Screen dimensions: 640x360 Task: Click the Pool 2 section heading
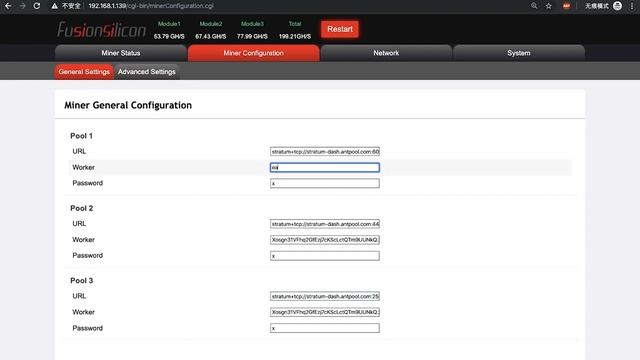click(82, 208)
